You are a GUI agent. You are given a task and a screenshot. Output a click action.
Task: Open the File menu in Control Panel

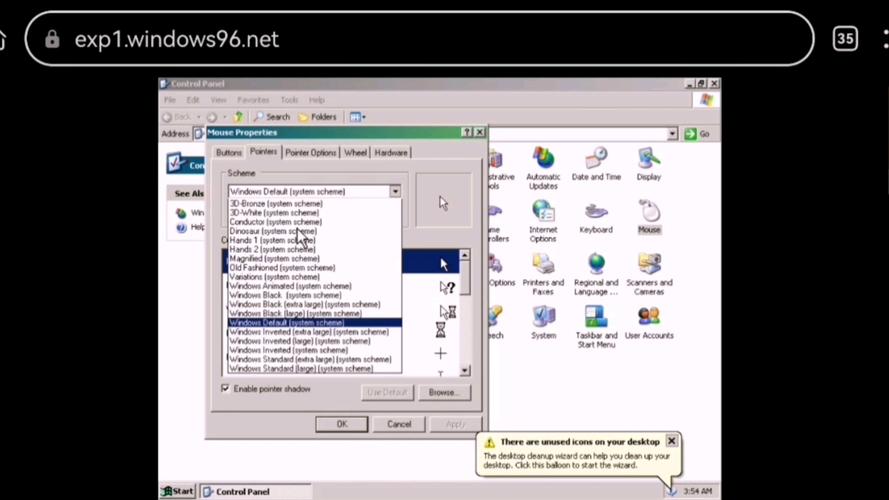(170, 100)
